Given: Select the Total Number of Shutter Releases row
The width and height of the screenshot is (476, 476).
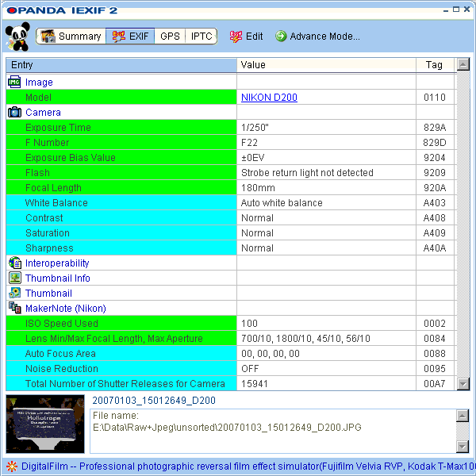Looking at the screenshot, I should (231, 384).
